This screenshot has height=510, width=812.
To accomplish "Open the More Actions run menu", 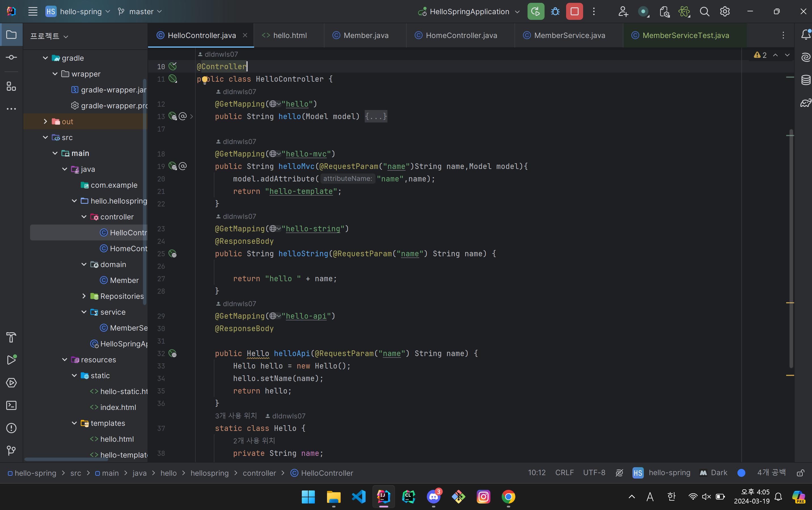I will [594, 11].
